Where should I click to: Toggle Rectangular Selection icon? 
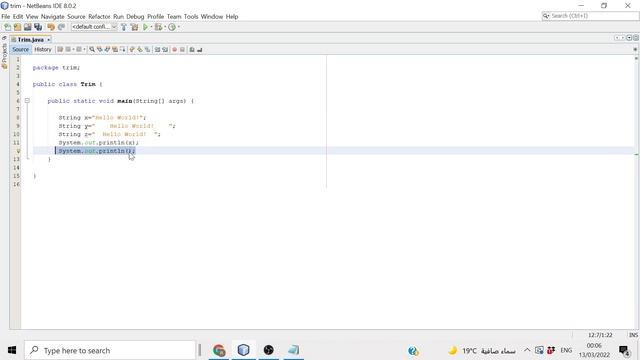point(123,49)
